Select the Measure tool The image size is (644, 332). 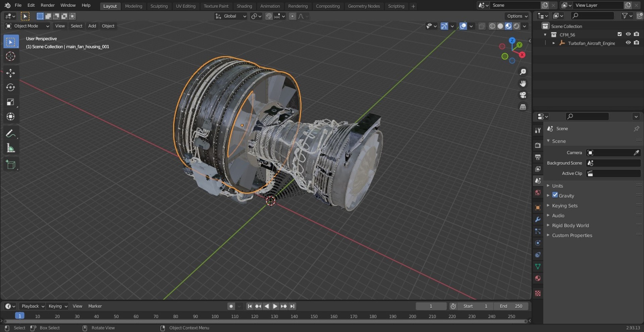pyautogui.click(x=11, y=148)
